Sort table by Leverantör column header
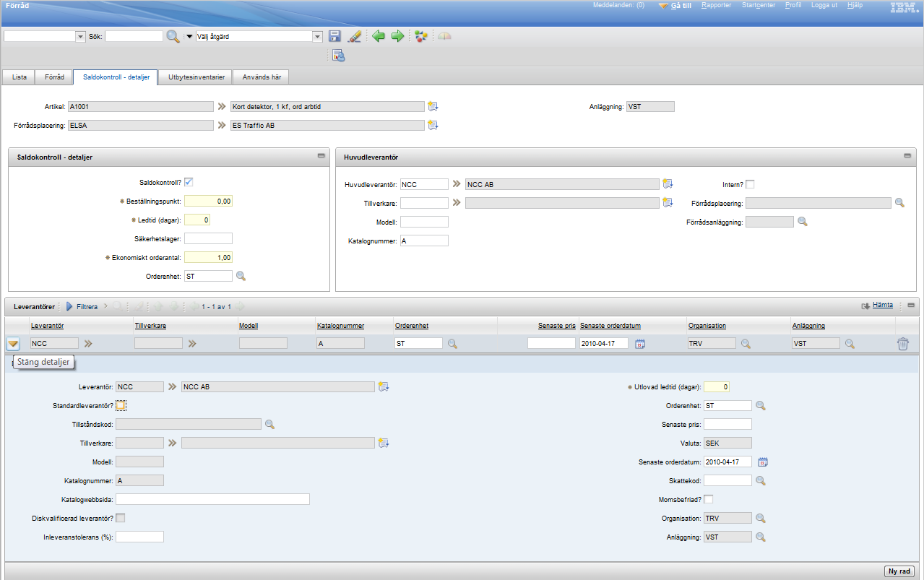Image resolution: width=924 pixels, height=580 pixels. click(x=48, y=326)
